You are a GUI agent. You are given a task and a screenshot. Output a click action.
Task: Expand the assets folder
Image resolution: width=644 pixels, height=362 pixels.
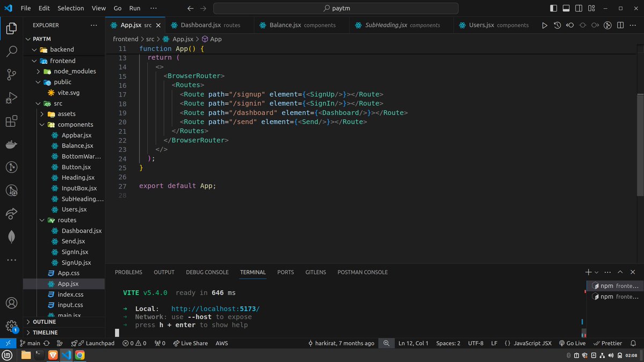[64, 114]
